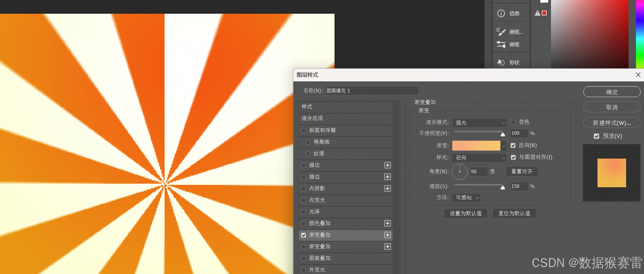Click plus icon on the checked 渐变叠加 row
The width and height of the screenshot is (644, 274).
tap(388, 235)
